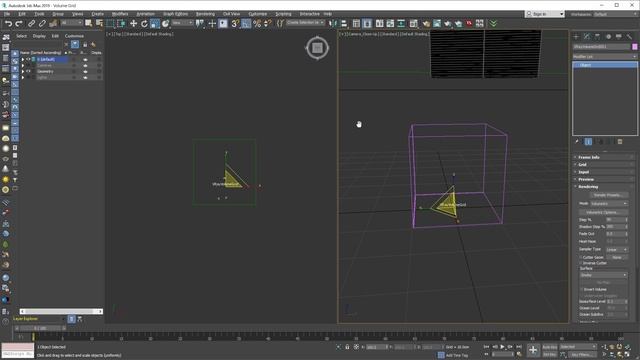Expand the Input rollout
This screenshot has width=640, height=360.
(x=604, y=172)
